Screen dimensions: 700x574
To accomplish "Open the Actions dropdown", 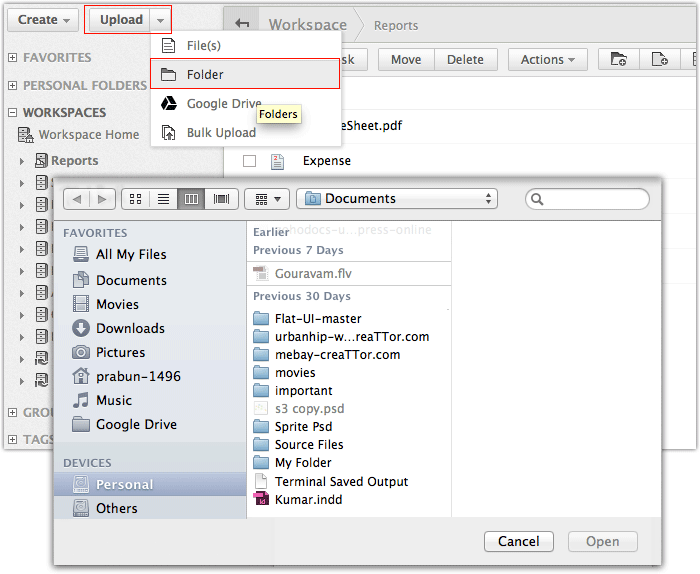I will (x=548, y=60).
